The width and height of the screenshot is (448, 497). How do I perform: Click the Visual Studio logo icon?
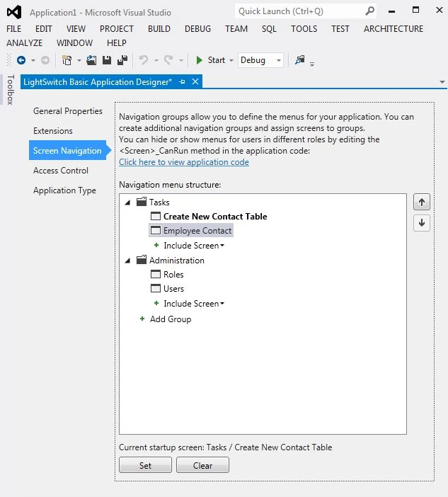[14, 12]
